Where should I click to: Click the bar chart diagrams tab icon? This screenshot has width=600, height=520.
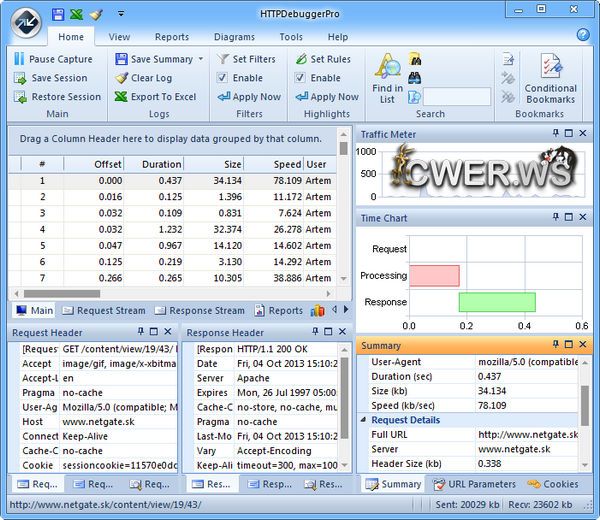[x=318, y=311]
